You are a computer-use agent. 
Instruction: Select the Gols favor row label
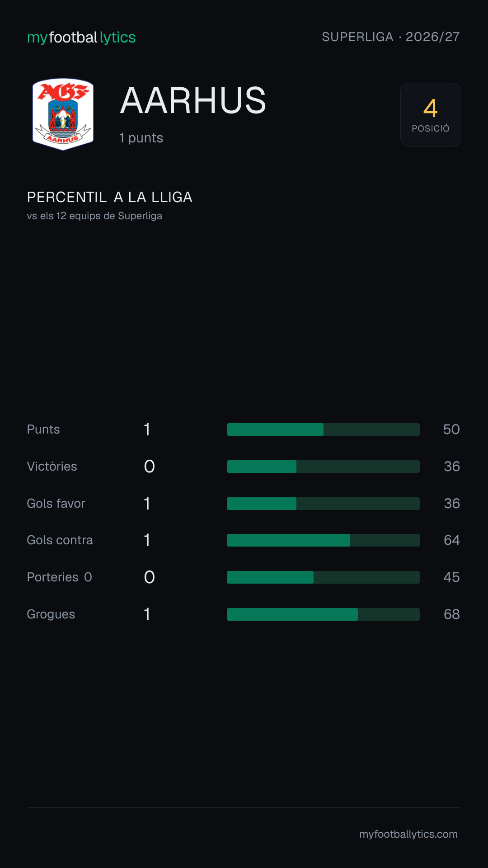(56, 504)
